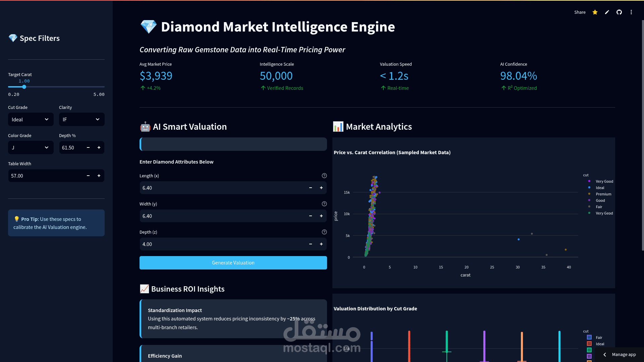Click help icon next to Depth (z)
The width and height of the screenshot is (644, 362).
tap(324, 232)
